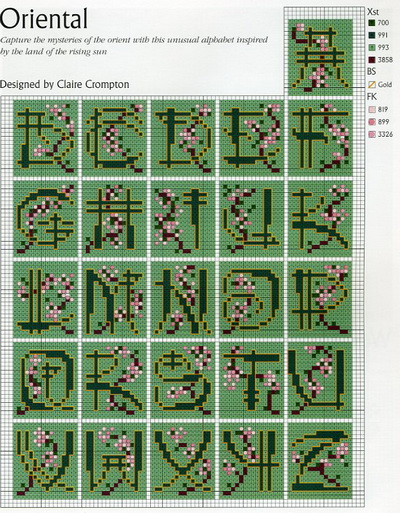Open the letter C pattern tile

[x=114, y=138]
